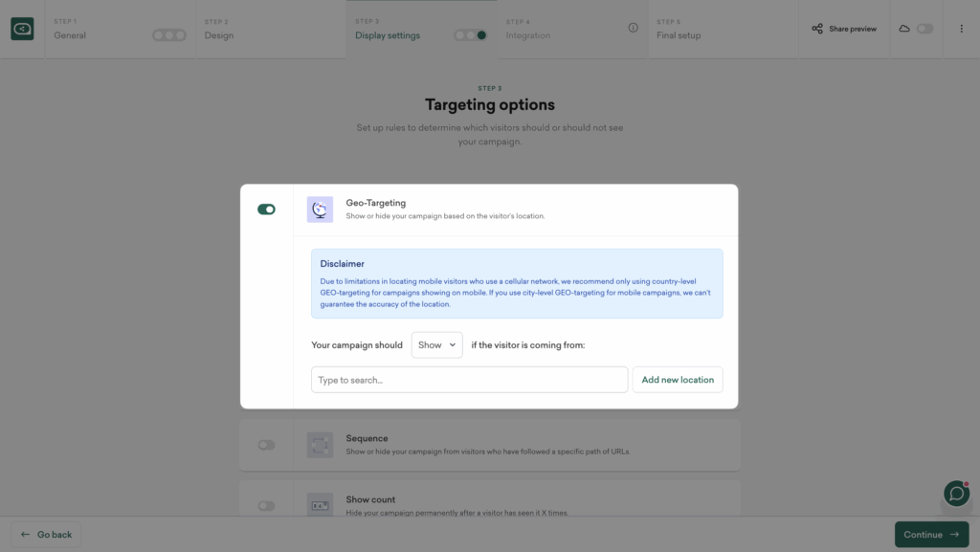Click the Show count rule icon

coord(320,505)
